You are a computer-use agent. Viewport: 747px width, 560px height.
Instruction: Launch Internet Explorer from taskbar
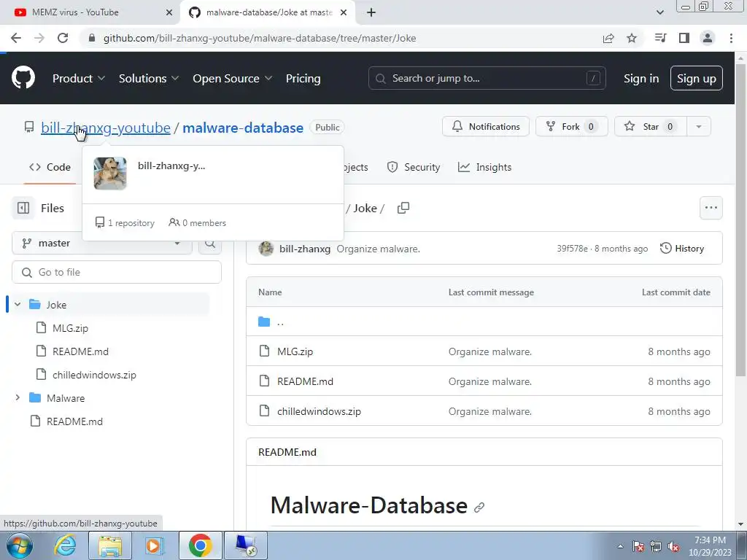(65, 545)
